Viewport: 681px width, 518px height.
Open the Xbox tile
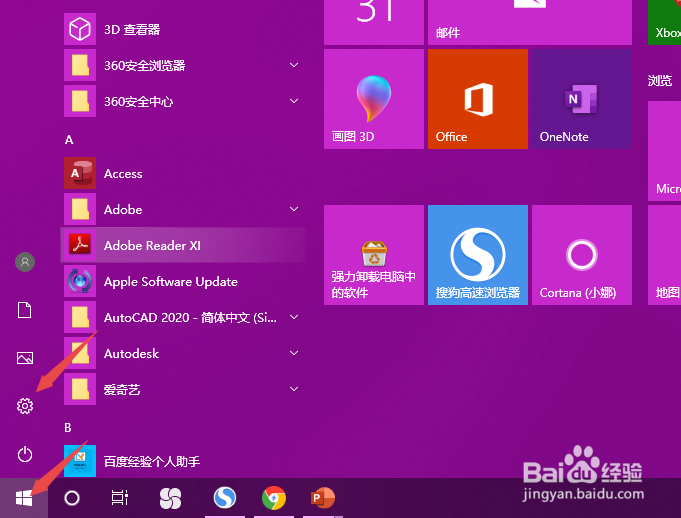pyautogui.click(x=664, y=22)
